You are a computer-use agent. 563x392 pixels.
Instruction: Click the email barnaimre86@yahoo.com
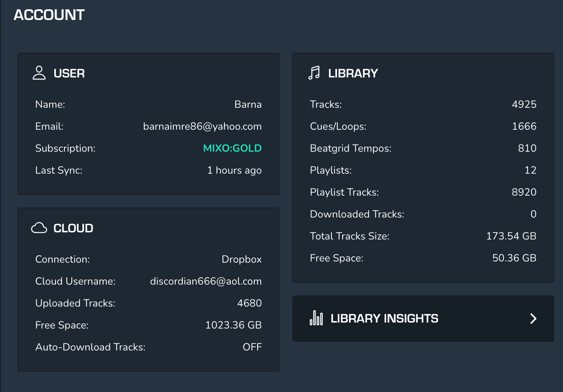(202, 126)
